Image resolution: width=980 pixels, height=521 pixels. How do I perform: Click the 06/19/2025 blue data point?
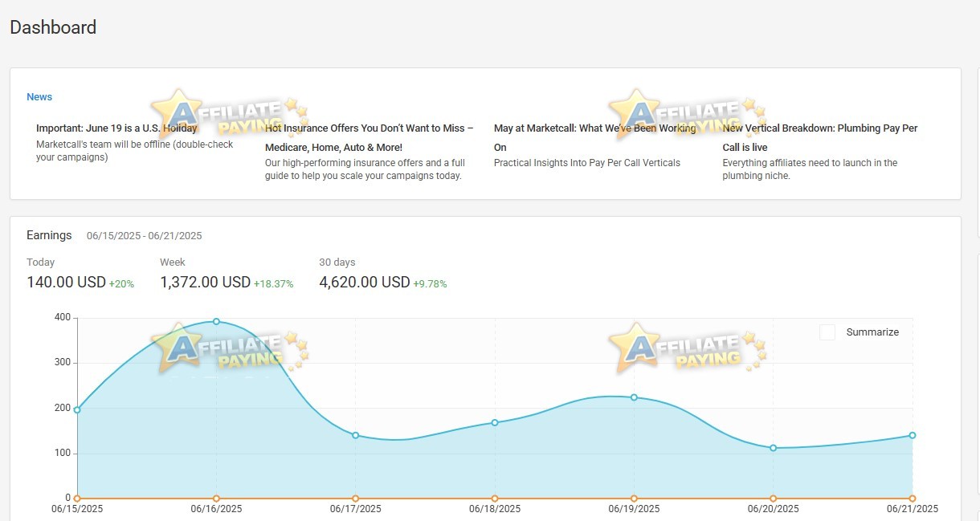pos(634,397)
